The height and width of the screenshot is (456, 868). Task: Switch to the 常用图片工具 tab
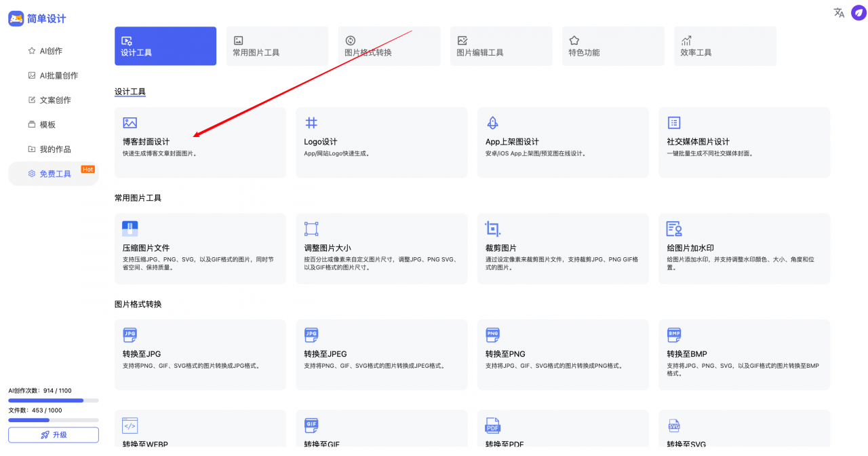click(x=277, y=46)
